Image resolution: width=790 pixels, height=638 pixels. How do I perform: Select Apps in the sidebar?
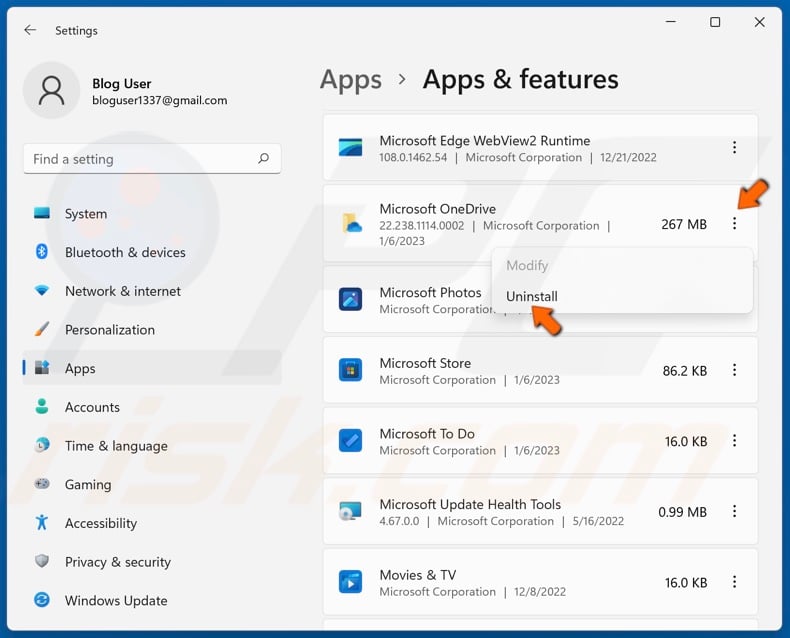[x=152, y=368]
